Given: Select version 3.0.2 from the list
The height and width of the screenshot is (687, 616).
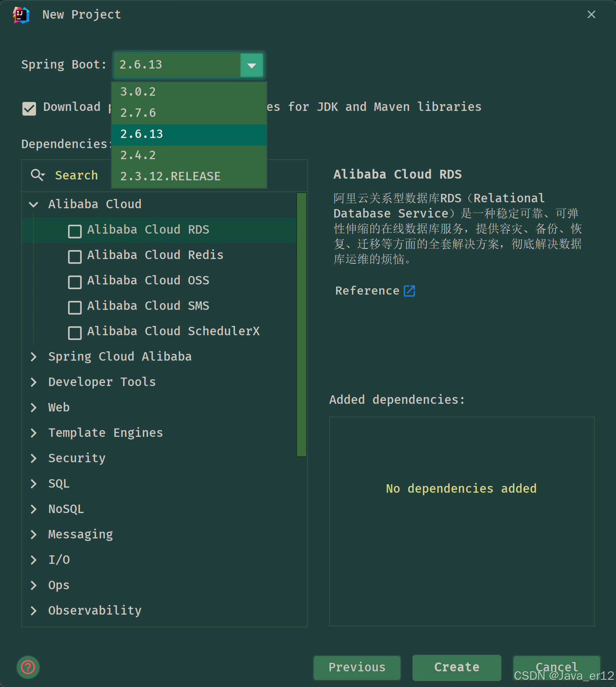Looking at the screenshot, I should click(189, 92).
